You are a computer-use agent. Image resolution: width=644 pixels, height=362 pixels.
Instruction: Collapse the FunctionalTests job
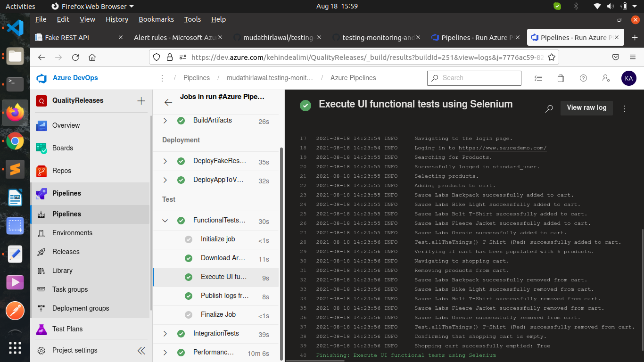click(x=165, y=221)
